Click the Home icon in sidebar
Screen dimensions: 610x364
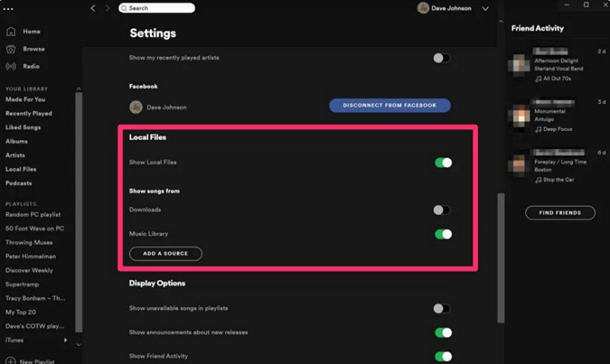11,32
